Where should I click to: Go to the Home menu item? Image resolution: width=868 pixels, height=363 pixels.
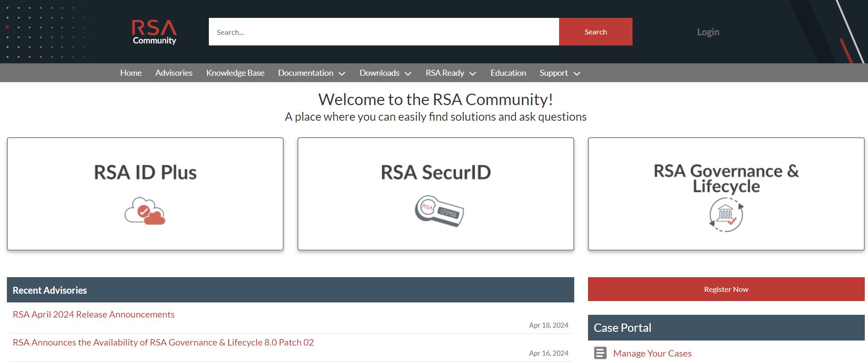click(131, 73)
